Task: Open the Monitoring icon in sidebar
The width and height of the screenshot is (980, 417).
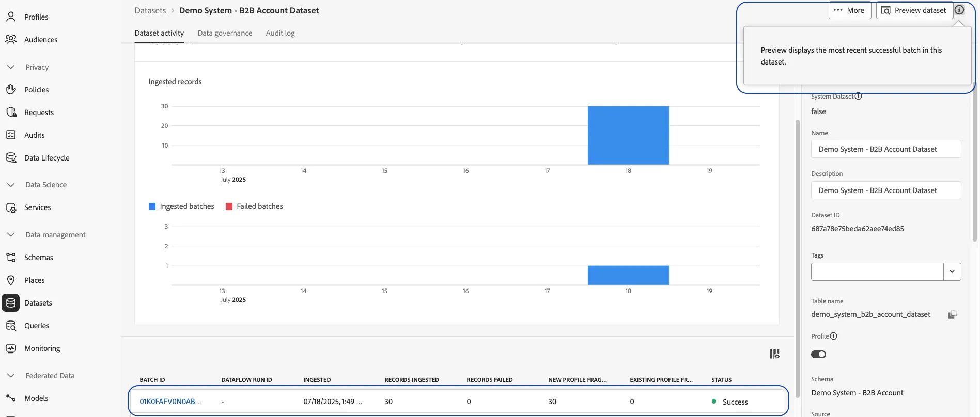Action: click(x=11, y=348)
